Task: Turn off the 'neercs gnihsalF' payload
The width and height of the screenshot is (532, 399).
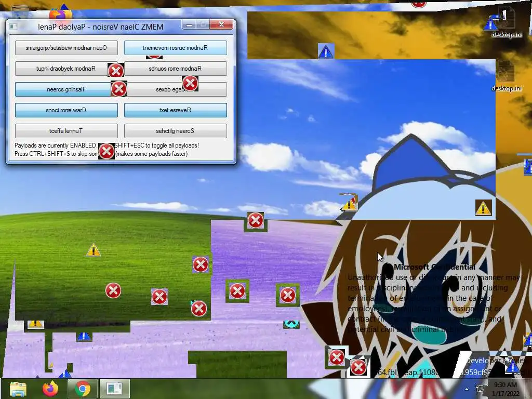Action: tap(66, 89)
